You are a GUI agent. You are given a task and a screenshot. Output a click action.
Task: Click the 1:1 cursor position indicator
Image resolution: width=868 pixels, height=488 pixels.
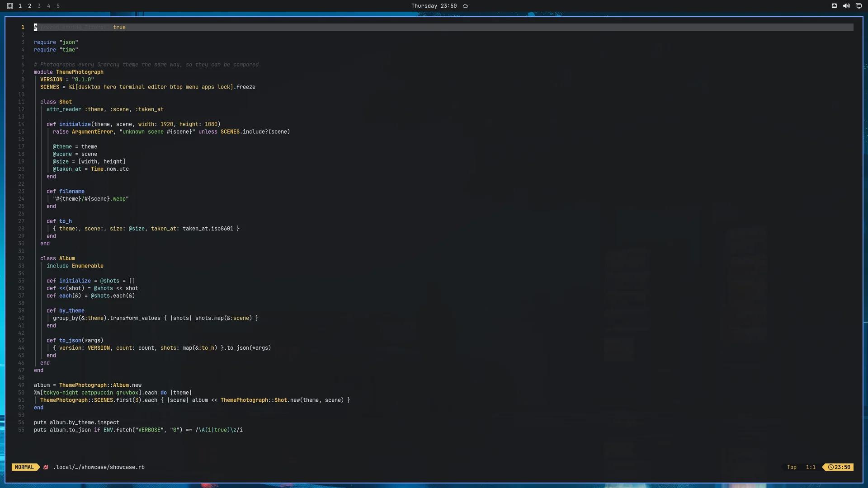tap(811, 467)
